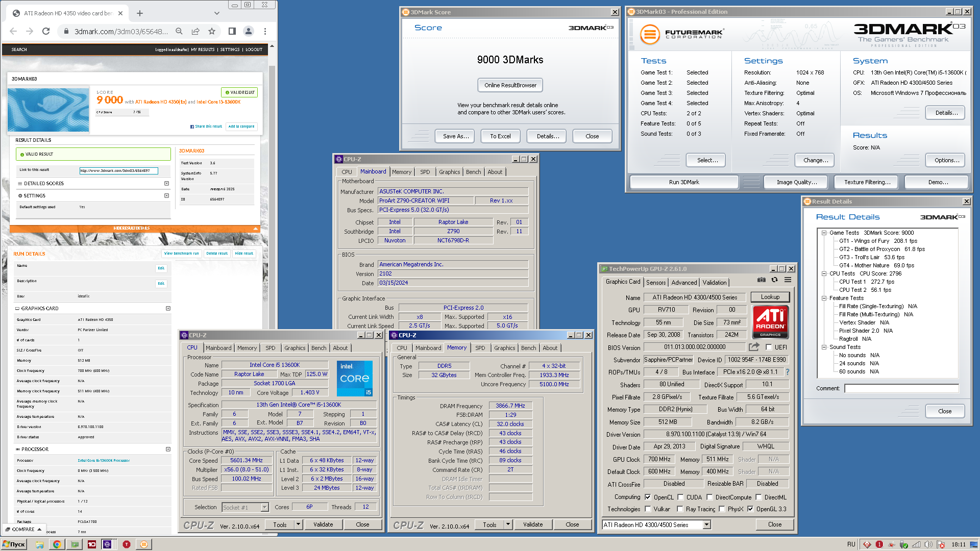Open the Chrome three-dot menu
The height and width of the screenshot is (551, 980).
pyautogui.click(x=265, y=31)
